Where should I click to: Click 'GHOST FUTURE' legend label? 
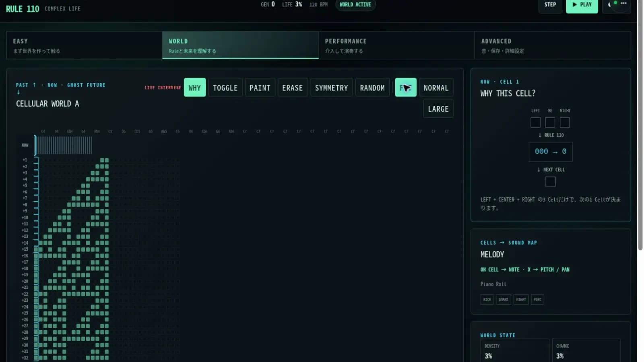coord(86,85)
